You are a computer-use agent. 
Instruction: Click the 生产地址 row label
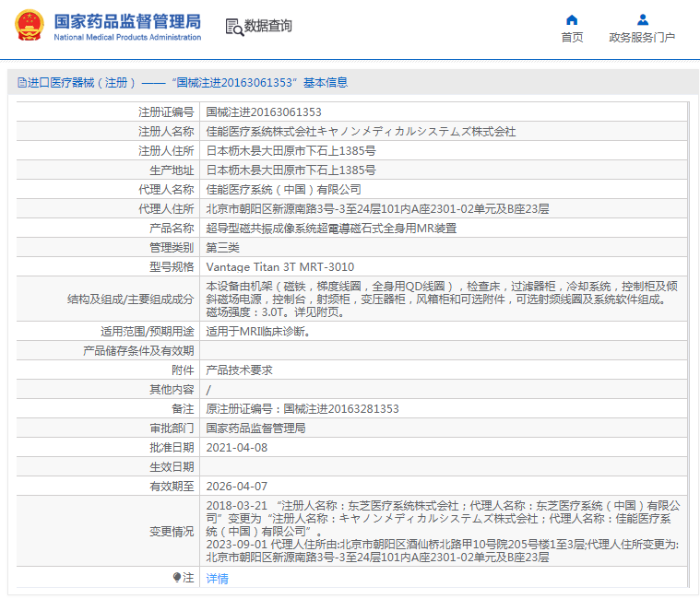[172, 170]
